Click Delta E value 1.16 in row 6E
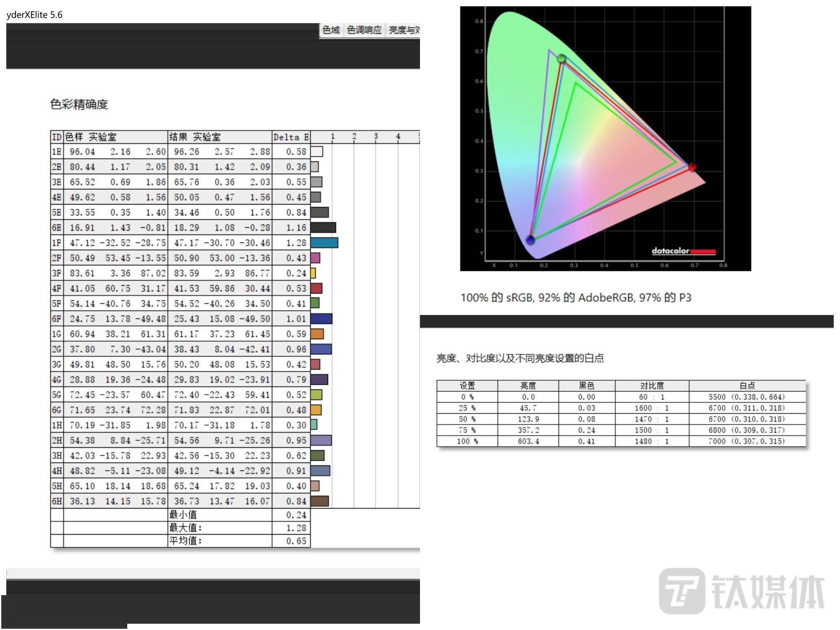Screen dimensions: 840x630 [296, 228]
